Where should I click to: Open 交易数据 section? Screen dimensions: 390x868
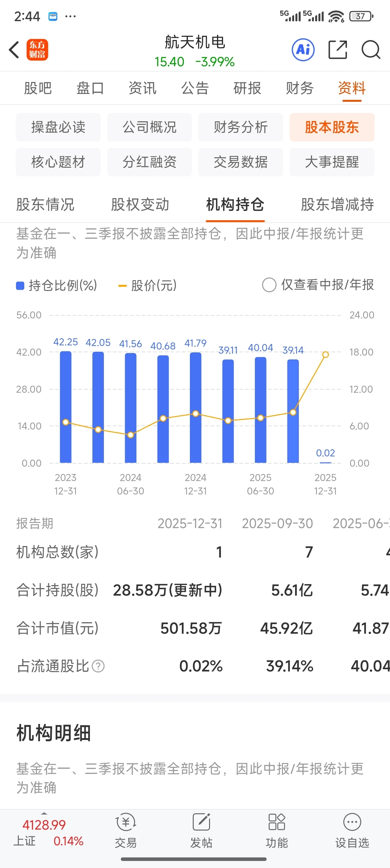coord(241,162)
